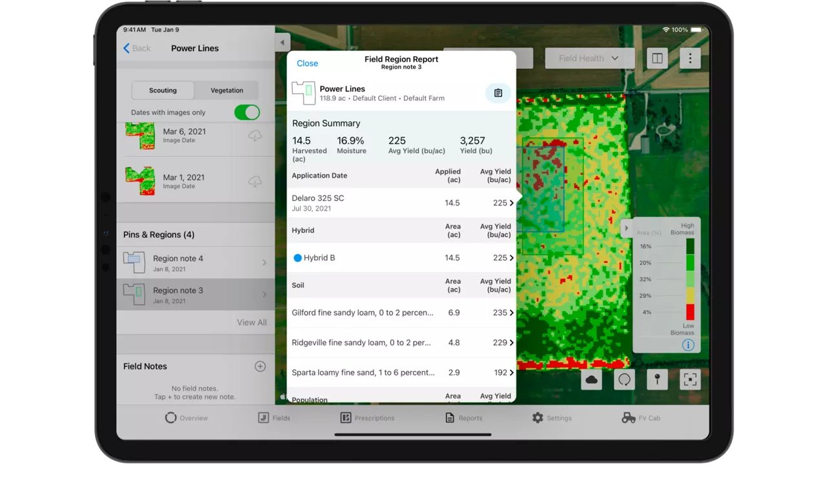This screenshot has height=504, width=827.
Task: Tap the clipboard report icon beside Power Lines
Action: coord(497,93)
